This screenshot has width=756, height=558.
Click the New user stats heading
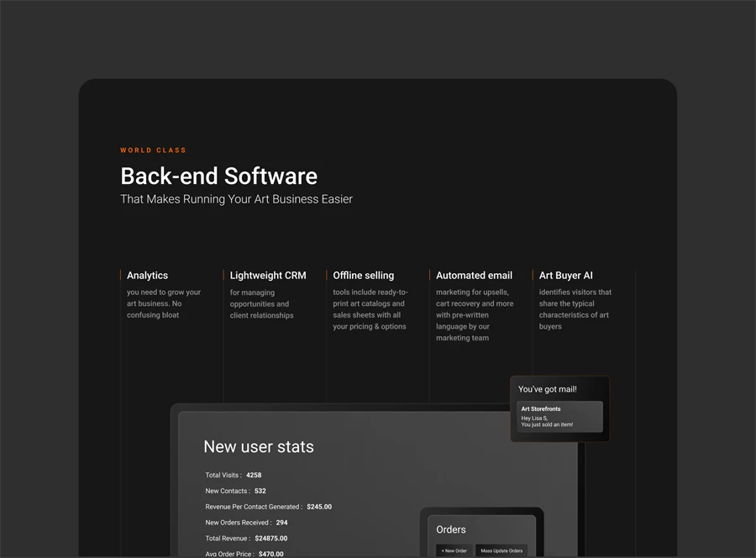259,446
